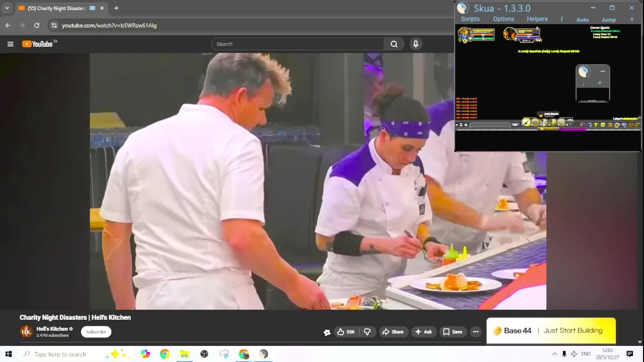
Task: Open the Hell's Kitchen channel name link
Action: point(52,329)
